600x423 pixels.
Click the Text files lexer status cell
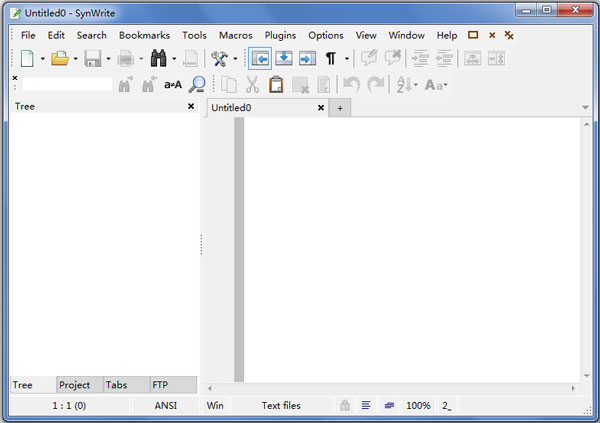point(281,405)
